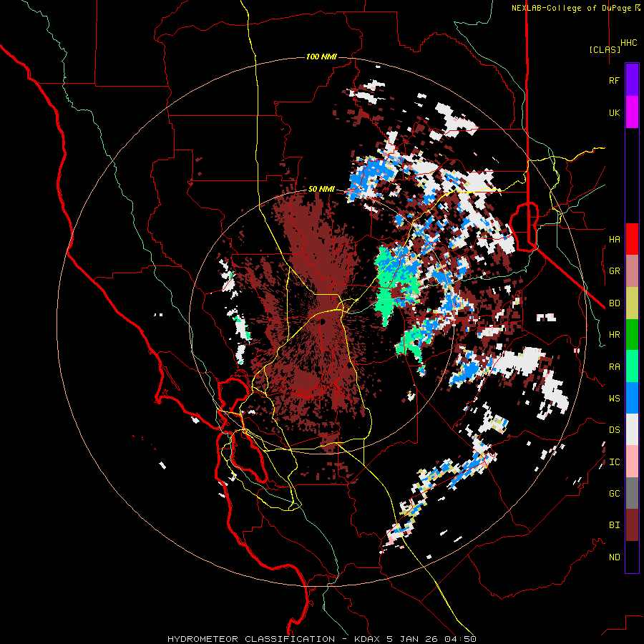This screenshot has height=644, width=644.
Task: Click the [CLAS] legend heading
Action: pyautogui.click(x=605, y=50)
